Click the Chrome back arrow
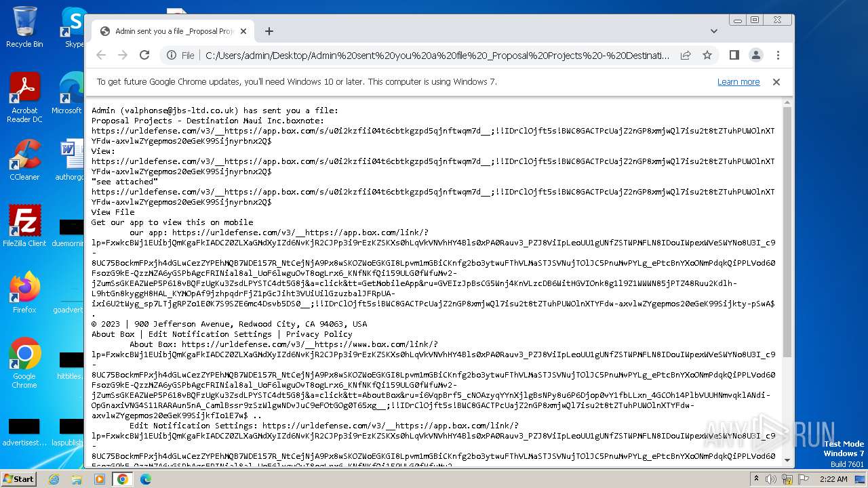The width and height of the screenshot is (868, 488). pyautogui.click(x=101, y=55)
